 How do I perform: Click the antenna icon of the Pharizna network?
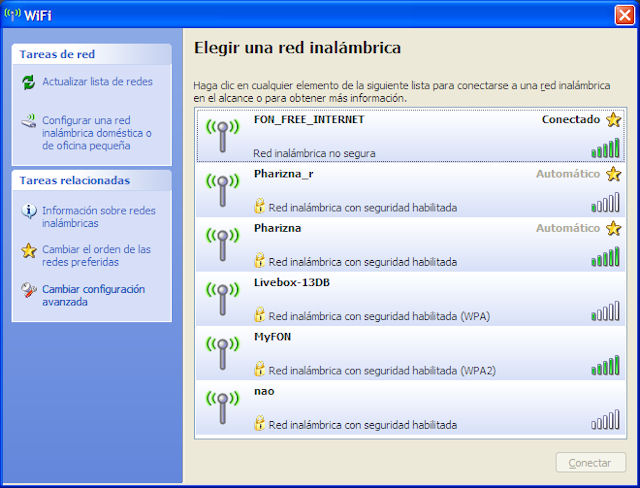[x=222, y=244]
